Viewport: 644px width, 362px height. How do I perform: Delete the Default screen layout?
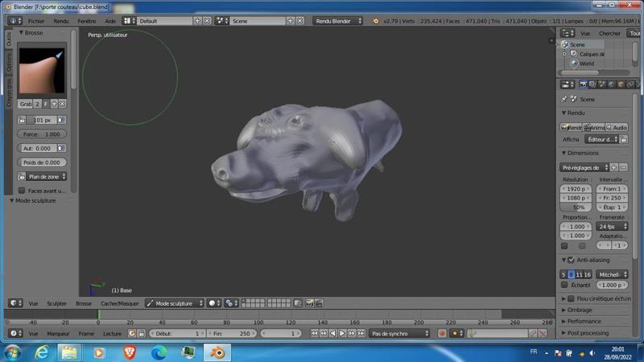click(207, 21)
